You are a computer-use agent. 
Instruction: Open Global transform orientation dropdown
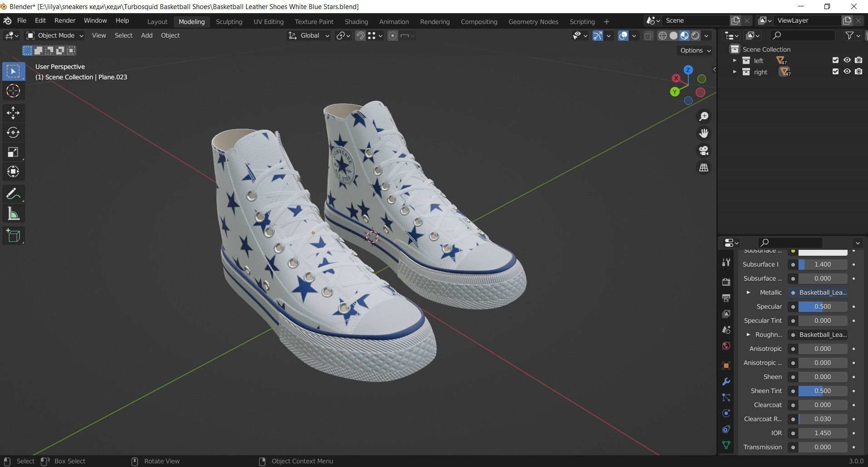(309, 35)
